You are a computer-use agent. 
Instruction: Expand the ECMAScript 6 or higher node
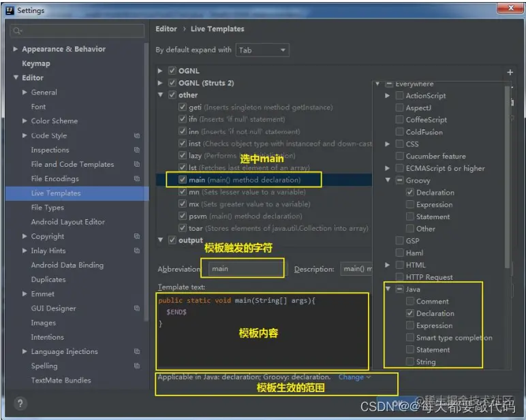coord(388,168)
